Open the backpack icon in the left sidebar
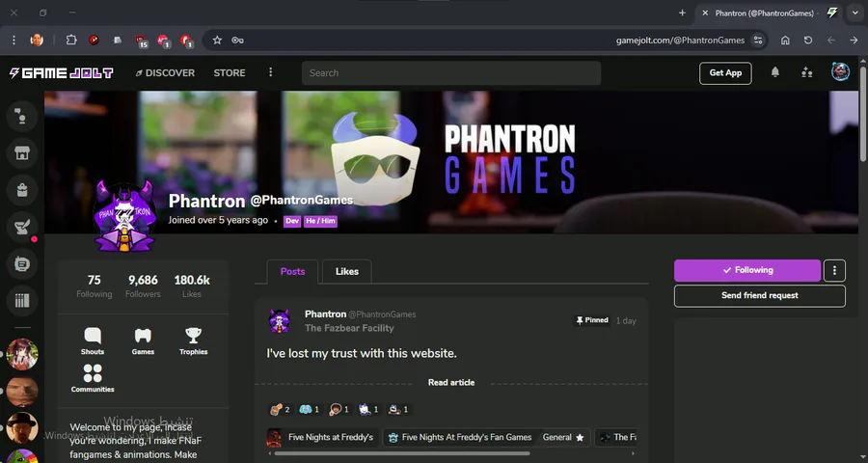Image resolution: width=868 pixels, height=463 pixels. [22, 190]
